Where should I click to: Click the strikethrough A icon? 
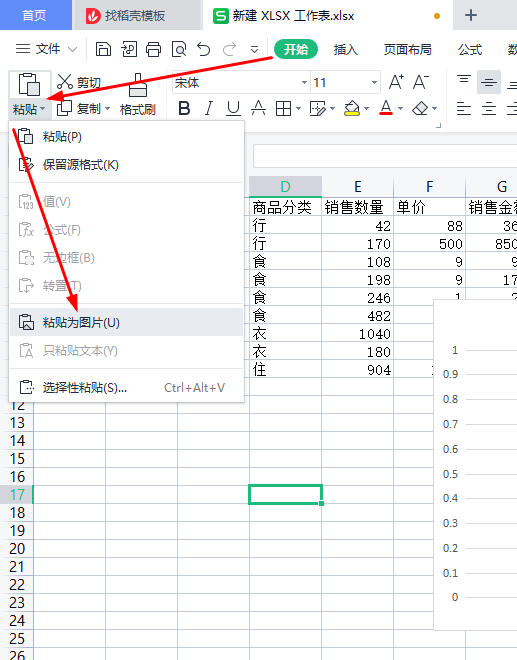pos(258,109)
